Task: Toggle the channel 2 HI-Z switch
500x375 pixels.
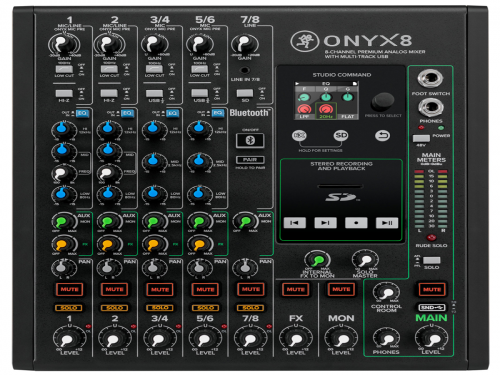Action: (x=109, y=93)
